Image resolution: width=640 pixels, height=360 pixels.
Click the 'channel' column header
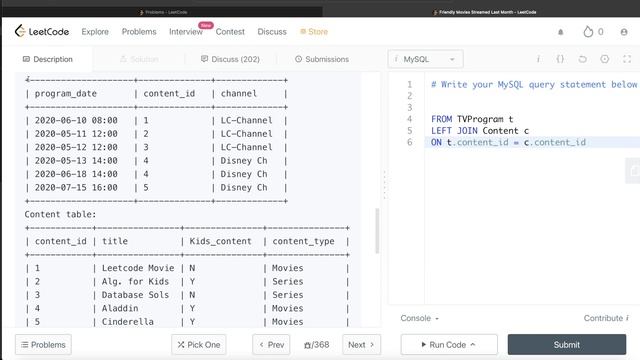pyautogui.click(x=239, y=93)
